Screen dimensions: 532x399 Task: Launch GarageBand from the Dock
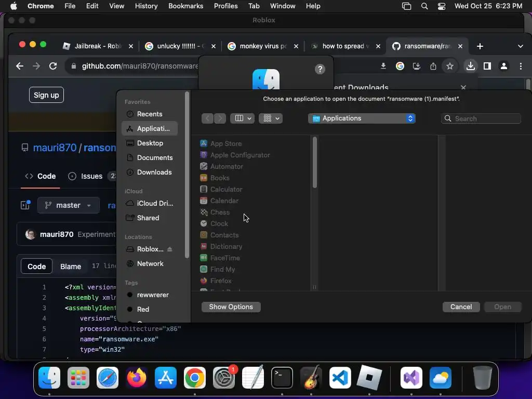[x=311, y=377]
